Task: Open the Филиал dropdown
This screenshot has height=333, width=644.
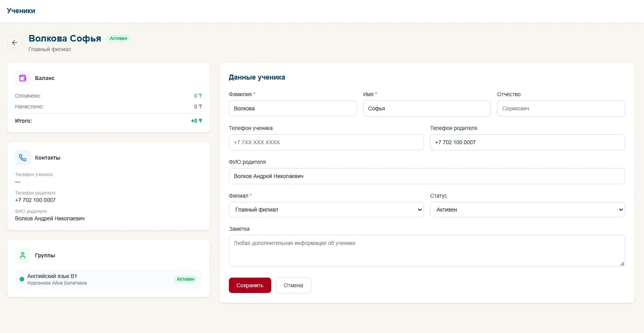Action: [326, 210]
